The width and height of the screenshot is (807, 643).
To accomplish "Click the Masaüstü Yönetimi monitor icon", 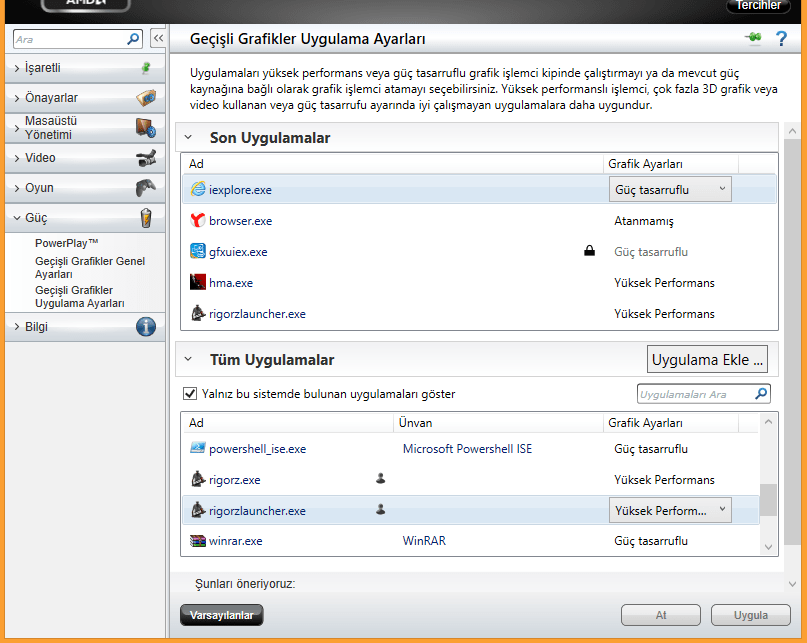I will (x=146, y=128).
